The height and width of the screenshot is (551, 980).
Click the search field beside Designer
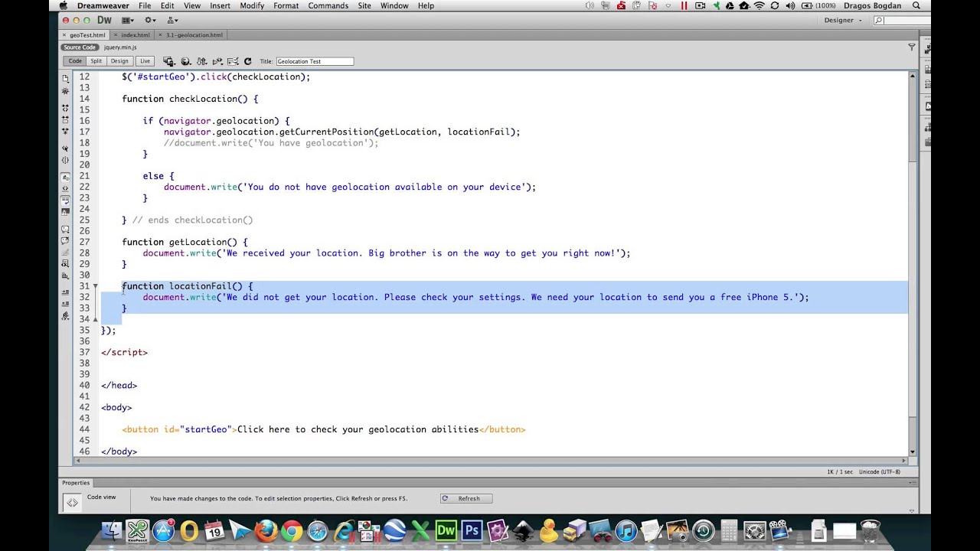click(x=901, y=20)
